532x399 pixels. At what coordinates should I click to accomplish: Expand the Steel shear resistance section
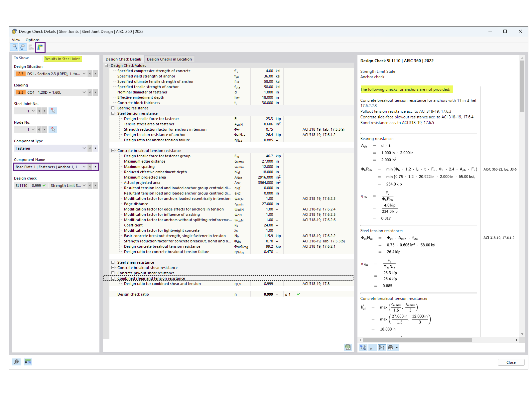[112, 262]
